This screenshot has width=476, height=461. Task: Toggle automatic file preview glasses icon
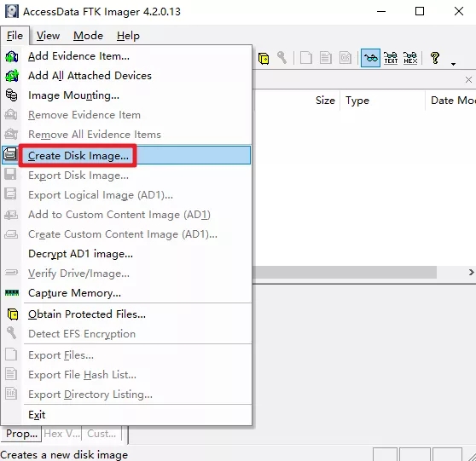(x=370, y=58)
